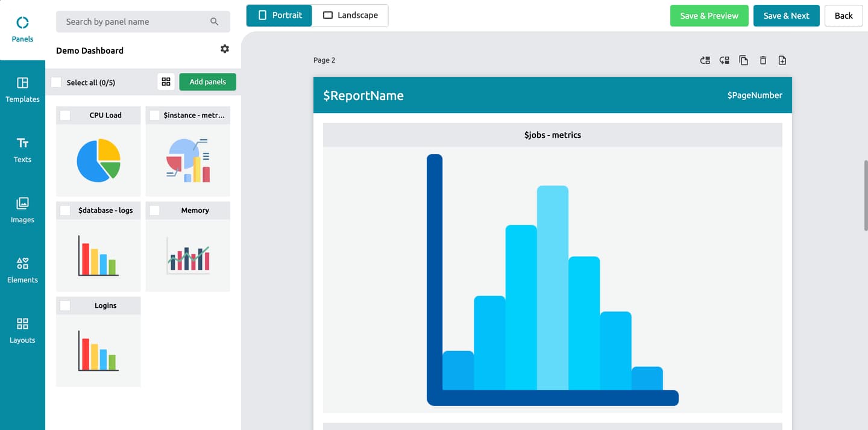Duplicate Page 2 with the copy icon

pos(744,60)
